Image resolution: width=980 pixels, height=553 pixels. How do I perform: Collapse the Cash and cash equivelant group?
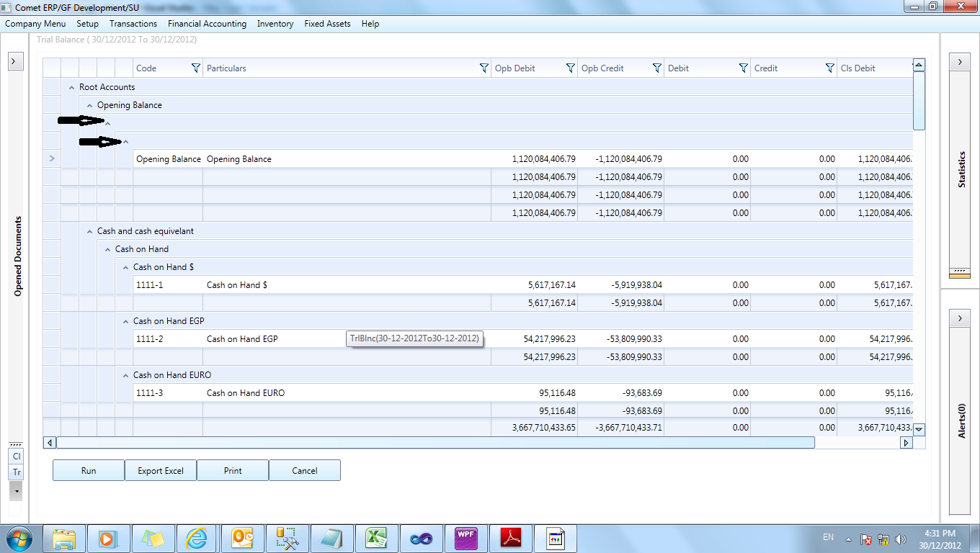point(89,231)
